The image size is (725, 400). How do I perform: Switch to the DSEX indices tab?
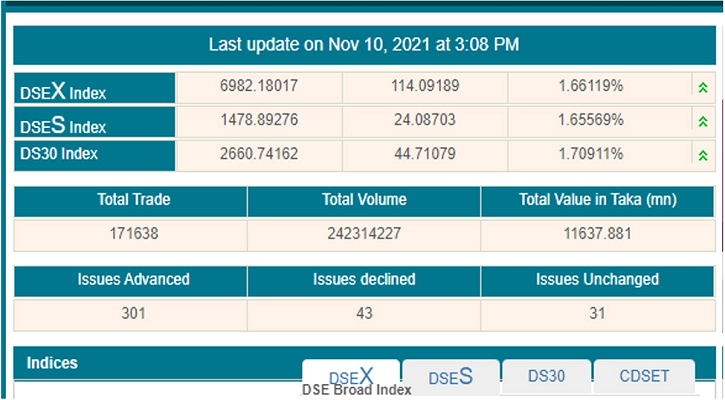[351, 376]
